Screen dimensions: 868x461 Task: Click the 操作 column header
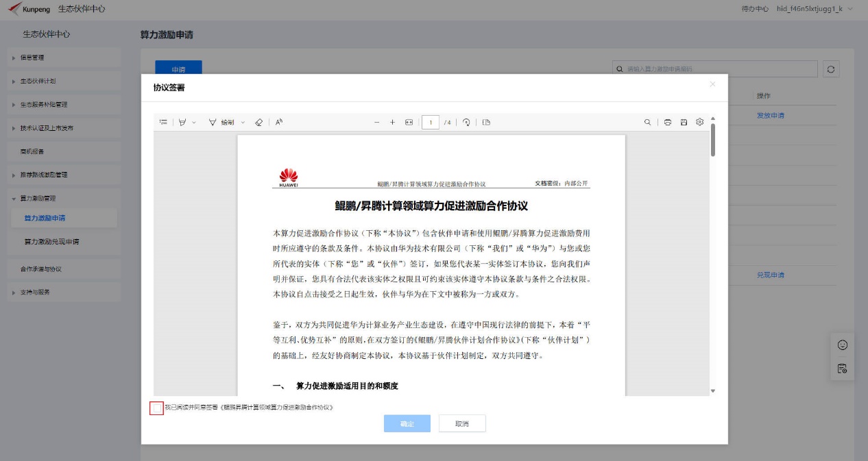click(764, 95)
